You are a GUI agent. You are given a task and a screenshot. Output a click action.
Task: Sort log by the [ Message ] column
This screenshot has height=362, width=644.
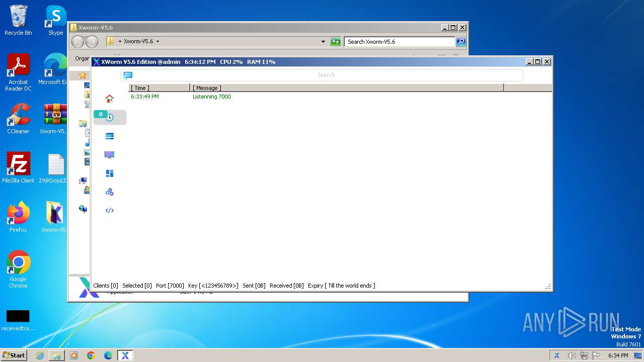point(347,88)
